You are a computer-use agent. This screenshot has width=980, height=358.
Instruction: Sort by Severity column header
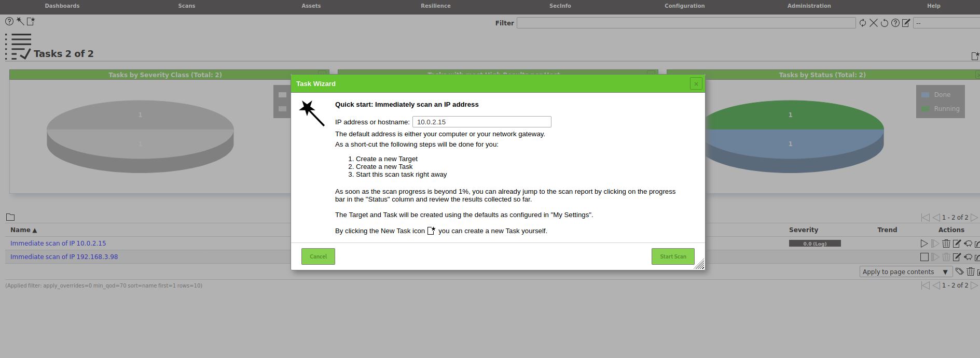(803, 230)
